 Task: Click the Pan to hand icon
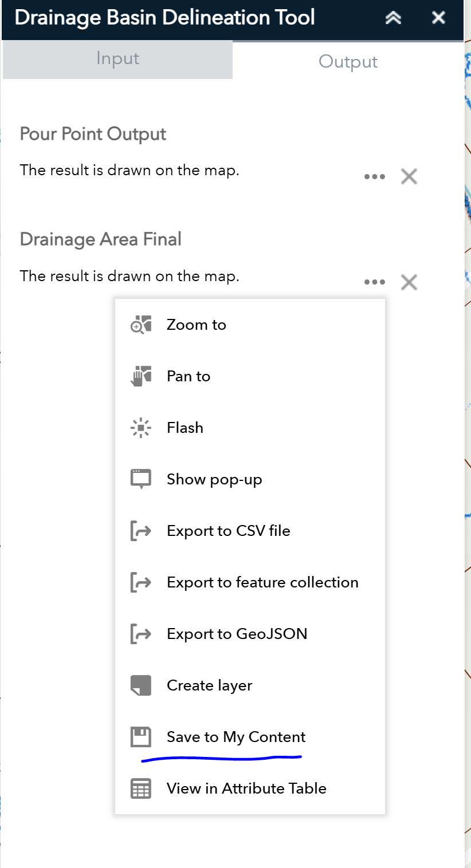[141, 376]
